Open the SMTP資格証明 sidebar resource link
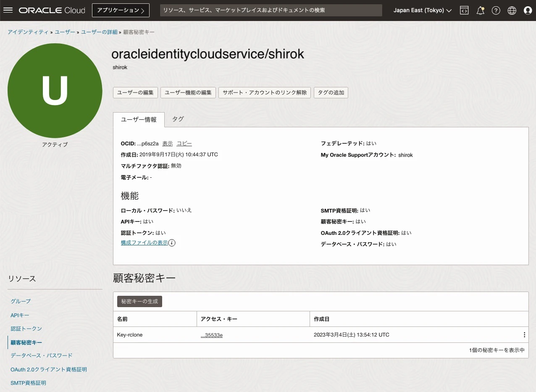Image resolution: width=536 pixels, height=392 pixels. [28, 383]
